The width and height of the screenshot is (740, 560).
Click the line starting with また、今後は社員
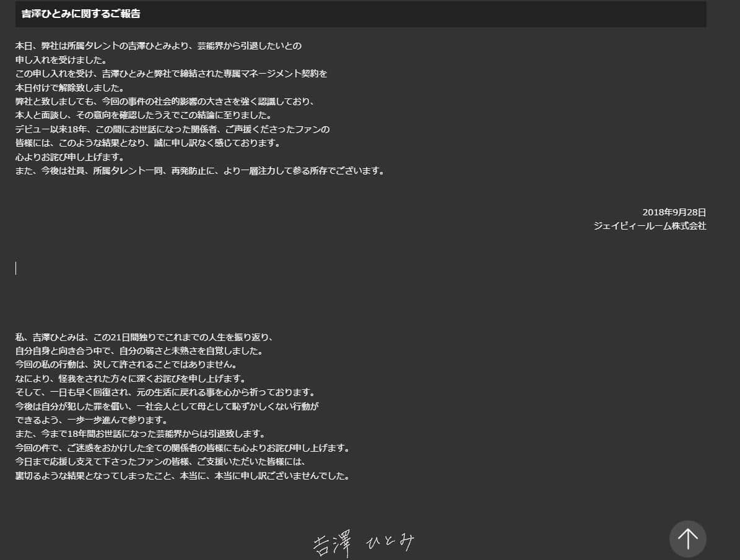click(x=199, y=171)
